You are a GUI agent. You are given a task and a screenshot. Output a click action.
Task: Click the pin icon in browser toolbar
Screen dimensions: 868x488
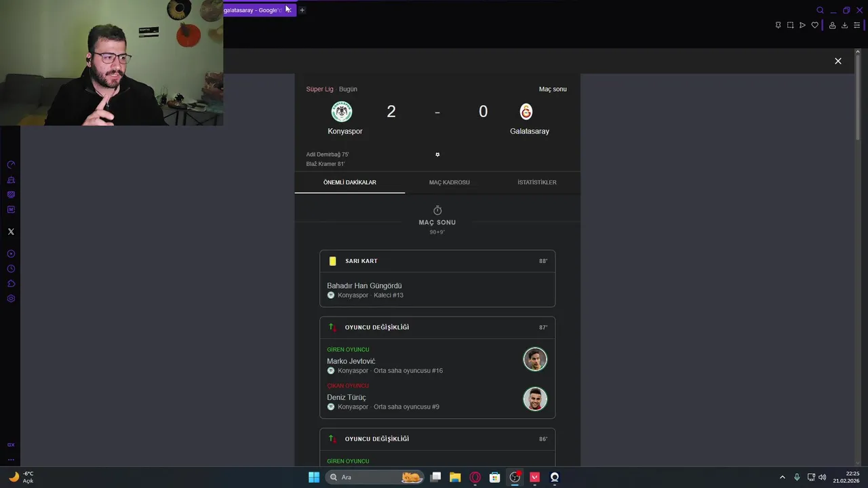(778, 25)
